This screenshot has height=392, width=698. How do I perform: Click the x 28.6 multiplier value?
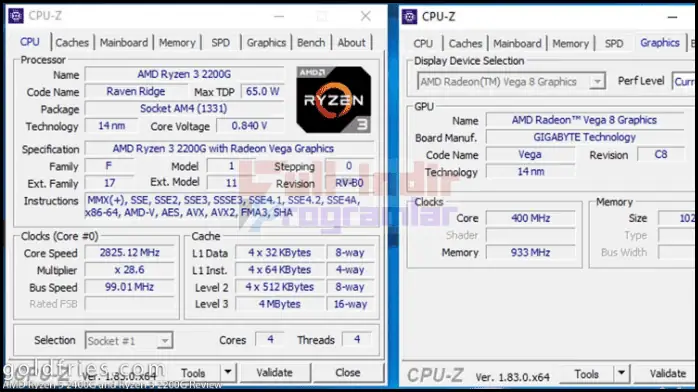point(130,270)
